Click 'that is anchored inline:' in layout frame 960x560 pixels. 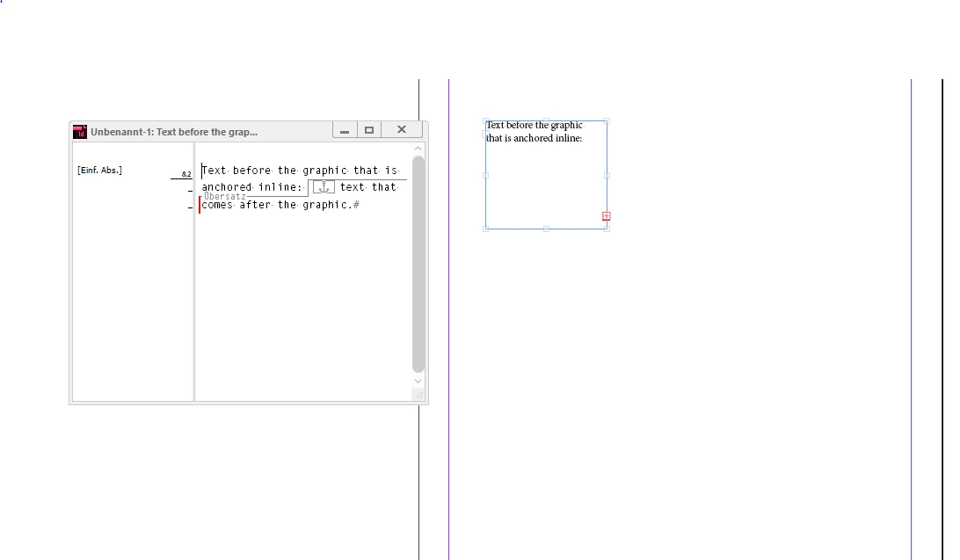[x=534, y=138]
